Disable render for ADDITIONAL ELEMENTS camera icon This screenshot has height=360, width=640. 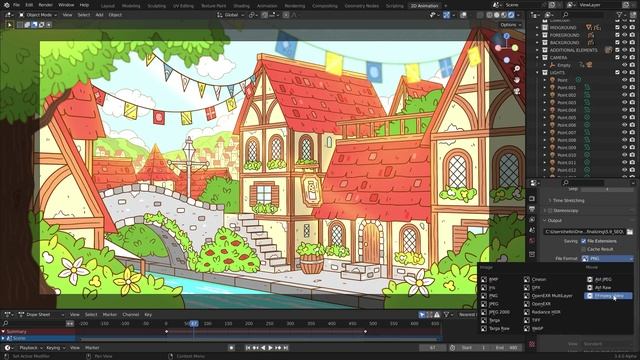pos(632,50)
